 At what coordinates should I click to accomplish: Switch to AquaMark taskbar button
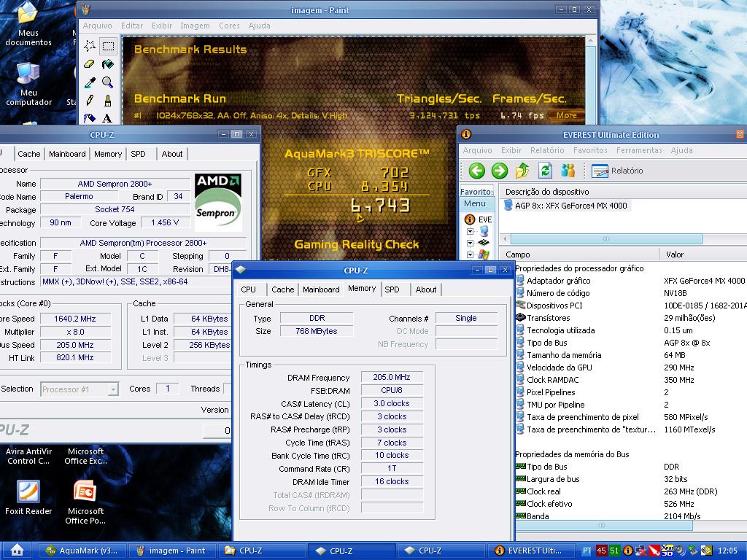(81, 551)
